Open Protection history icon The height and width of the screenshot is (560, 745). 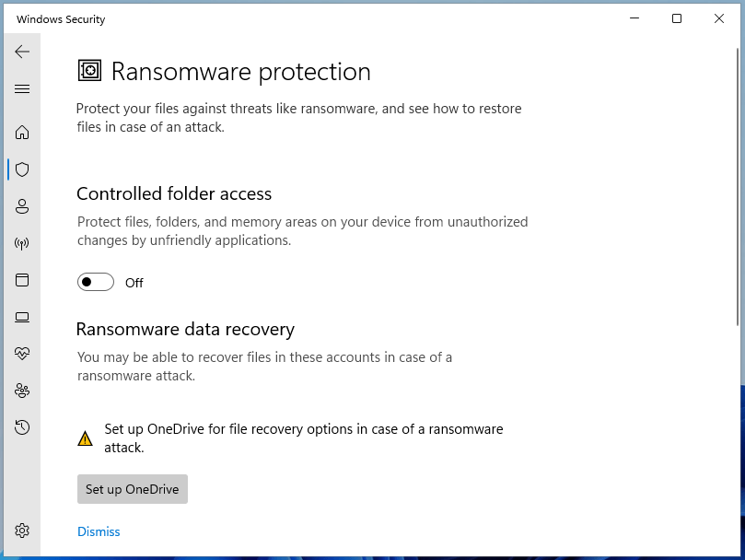pyautogui.click(x=22, y=427)
